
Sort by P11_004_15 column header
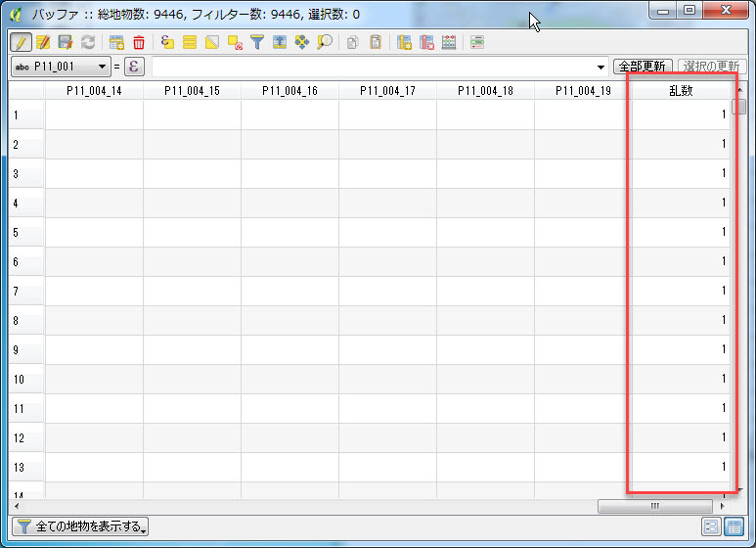coord(192,91)
